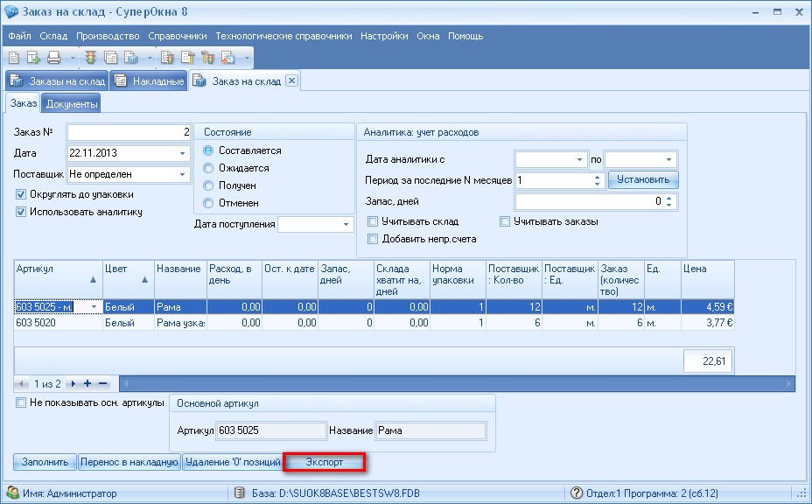Click 'Перенос в накладную' button

tap(129, 462)
